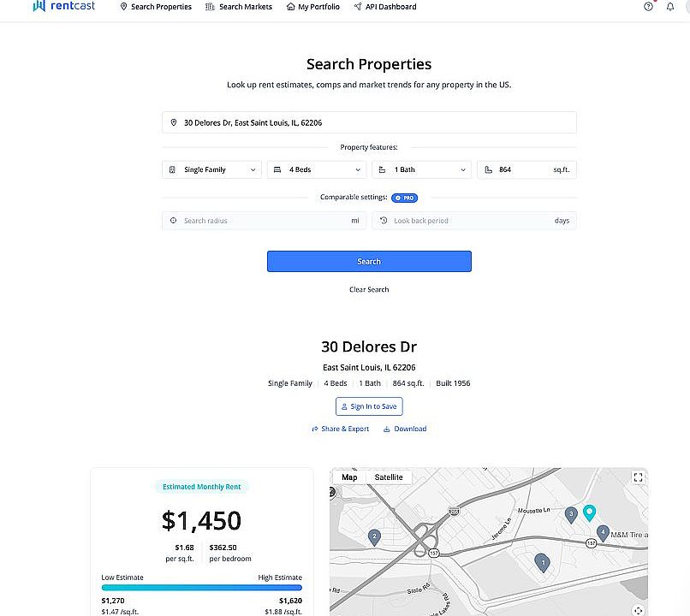Click the blue Search button
This screenshot has width=690, height=616.
click(x=369, y=262)
